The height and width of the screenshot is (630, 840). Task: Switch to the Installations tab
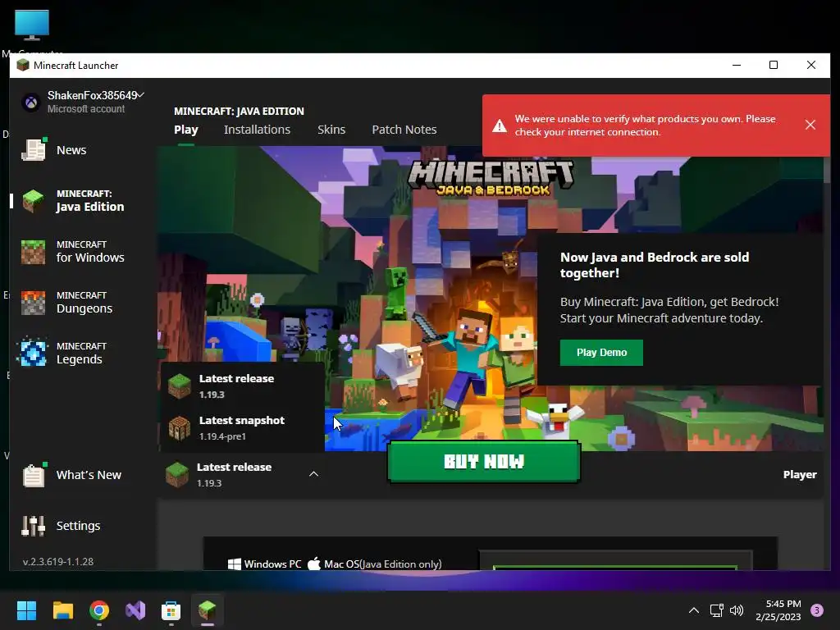[x=257, y=130]
